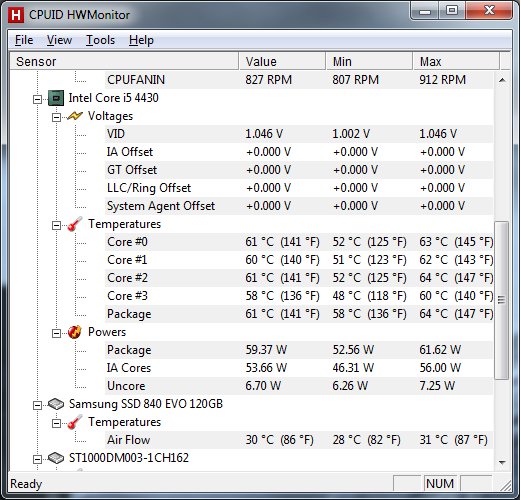The image size is (521, 500).
Task: Click the scrollbar up arrow
Action: point(502,80)
